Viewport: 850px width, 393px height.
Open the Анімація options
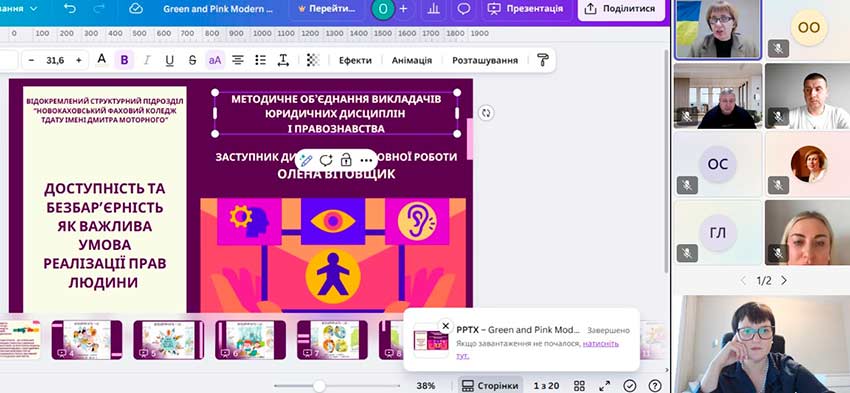tap(412, 60)
